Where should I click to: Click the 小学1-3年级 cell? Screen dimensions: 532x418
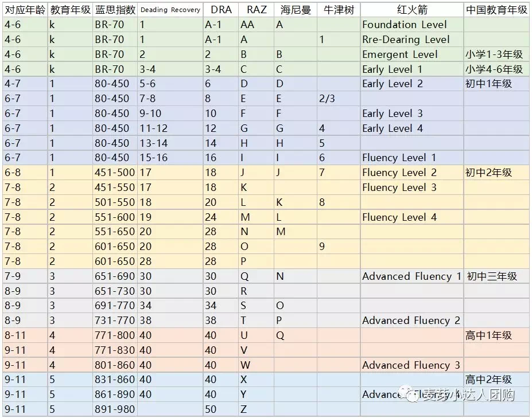496,54
